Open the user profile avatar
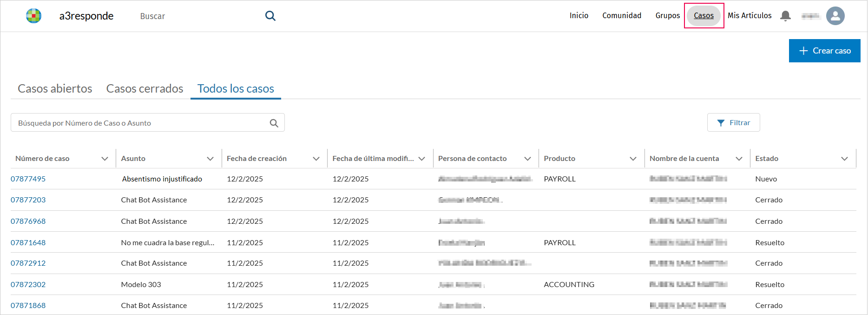The height and width of the screenshot is (315, 868). 835,16
